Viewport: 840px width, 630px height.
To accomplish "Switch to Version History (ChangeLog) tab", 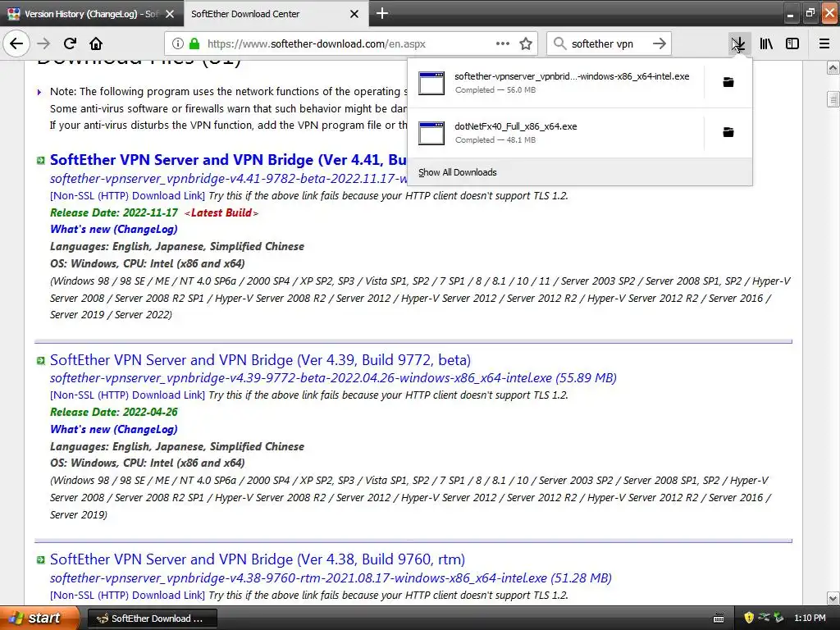I will 91,14.
